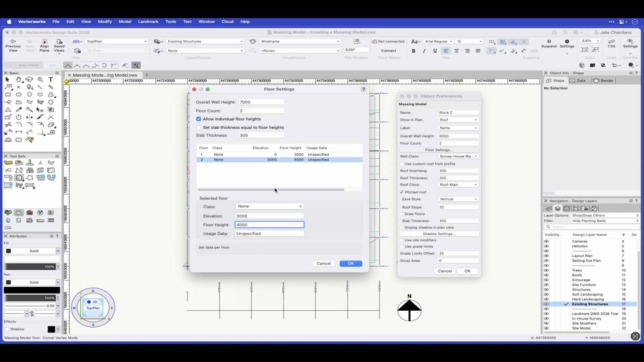Open the Label dropdown set to Name
Image resolution: width=644 pixels, height=362 pixels.
click(458, 128)
